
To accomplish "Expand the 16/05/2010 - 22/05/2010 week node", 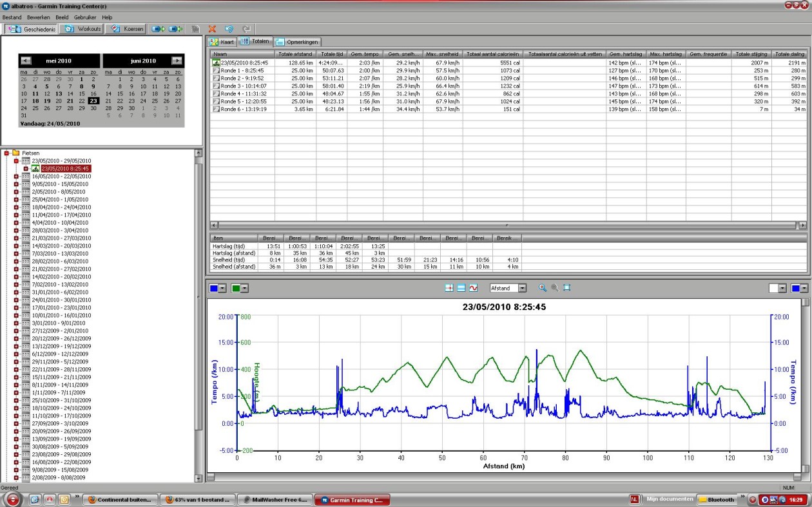I will tap(16, 177).
